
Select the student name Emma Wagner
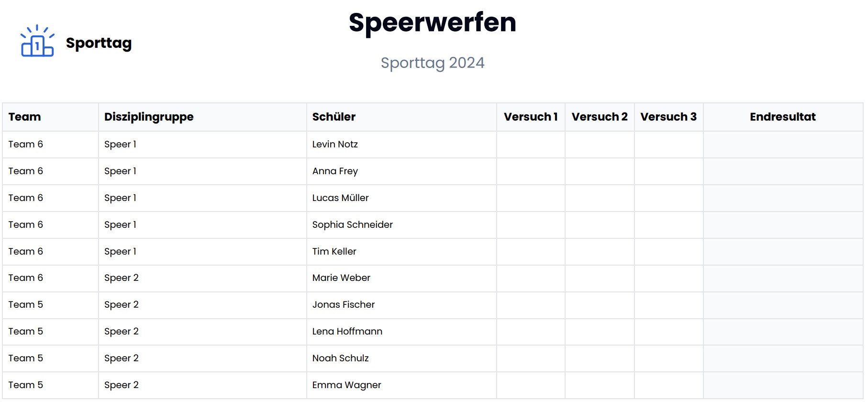tap(346, 385)
